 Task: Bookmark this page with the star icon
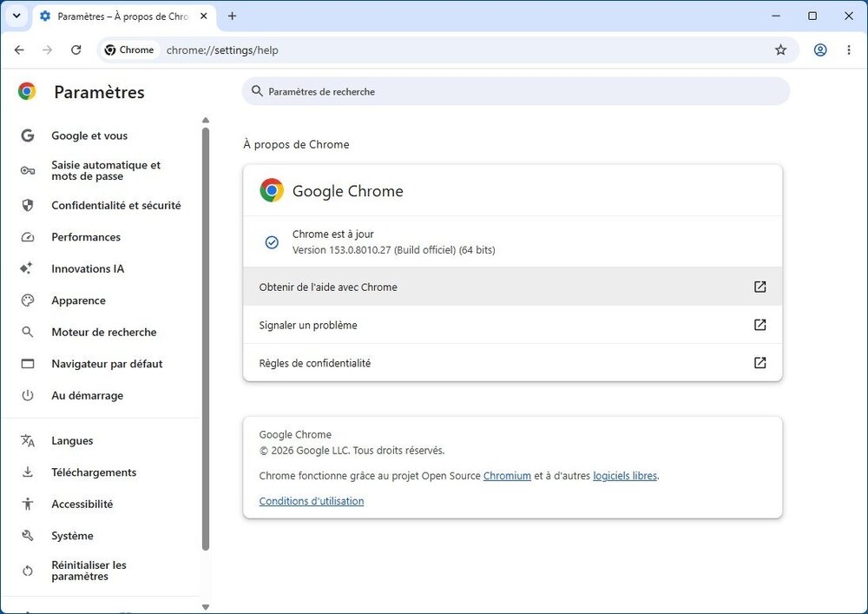tap(780, 50)
